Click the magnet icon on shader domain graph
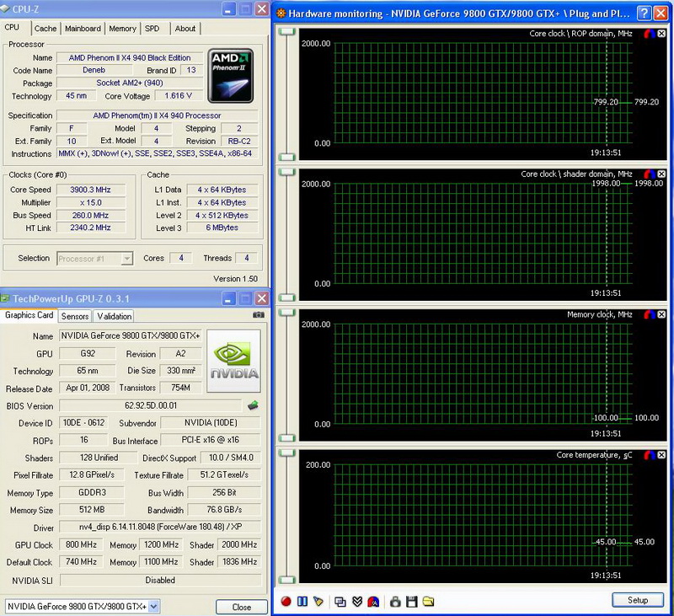 [x=649, y=174]
